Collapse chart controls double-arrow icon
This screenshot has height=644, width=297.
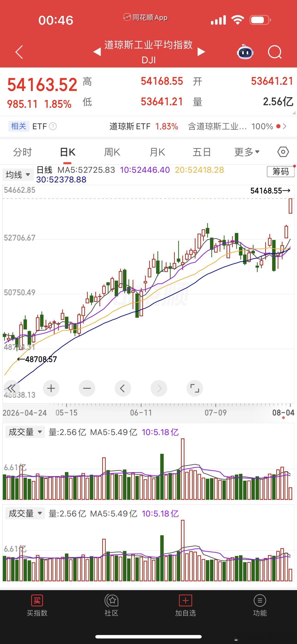pyautogui.click(x=12, y=388)
